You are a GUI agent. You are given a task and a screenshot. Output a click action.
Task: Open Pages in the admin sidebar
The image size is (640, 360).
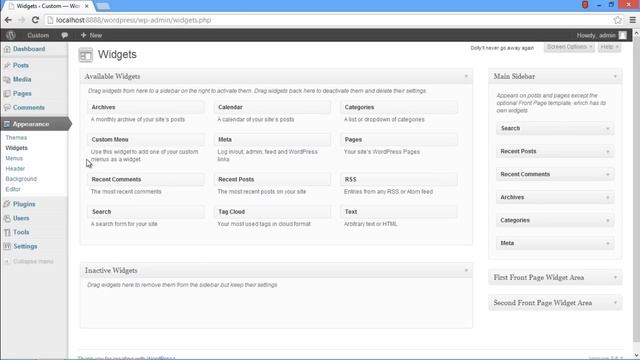(x=22, y=93)
